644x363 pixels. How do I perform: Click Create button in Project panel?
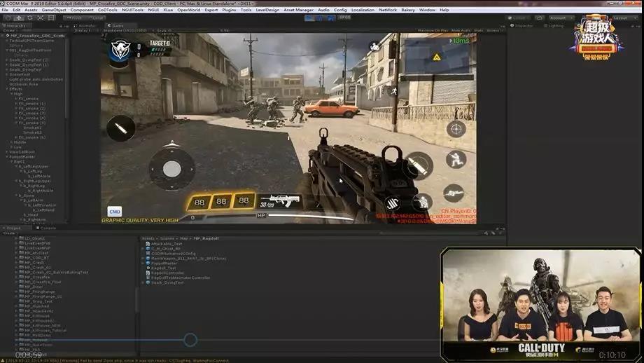tap(9, 233)
